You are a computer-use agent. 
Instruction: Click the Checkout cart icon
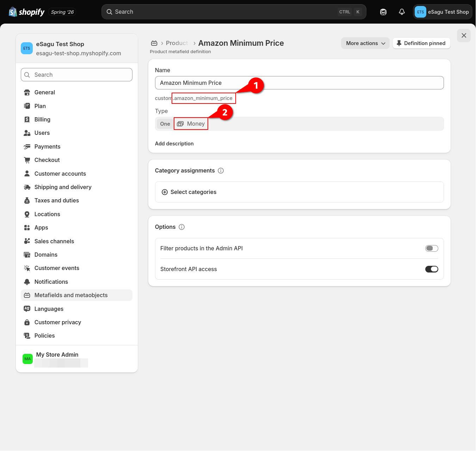pyautogui.click(x=27, y=160)
